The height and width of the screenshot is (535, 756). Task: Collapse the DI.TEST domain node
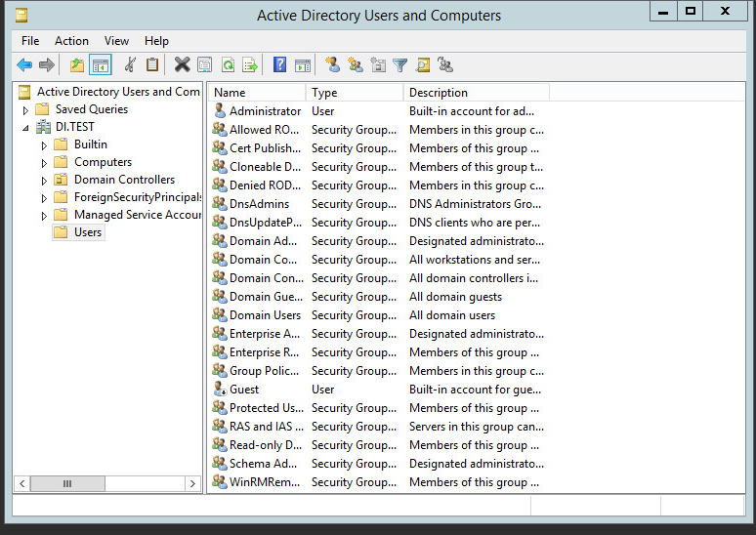coord(26,128)
